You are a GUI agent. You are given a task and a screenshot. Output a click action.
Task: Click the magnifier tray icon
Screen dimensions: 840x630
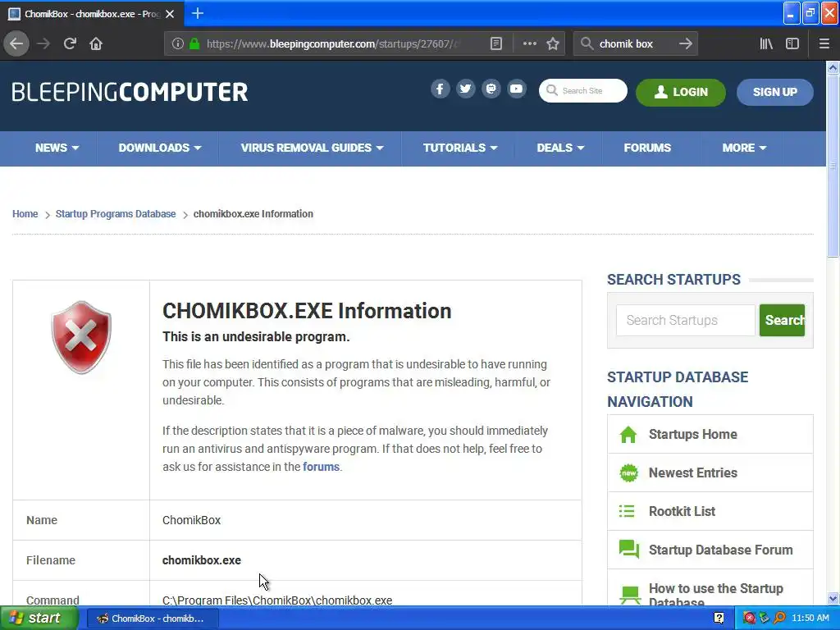tap(779, 619)
